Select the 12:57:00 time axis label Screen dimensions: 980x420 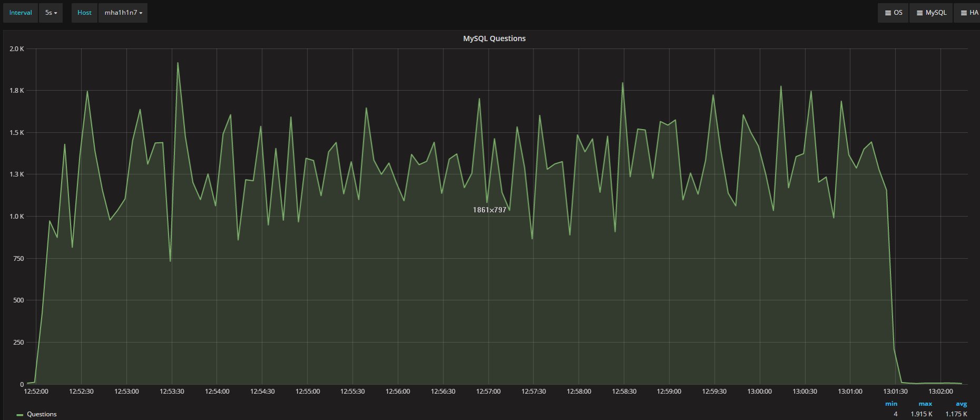[x=488, y=392]
